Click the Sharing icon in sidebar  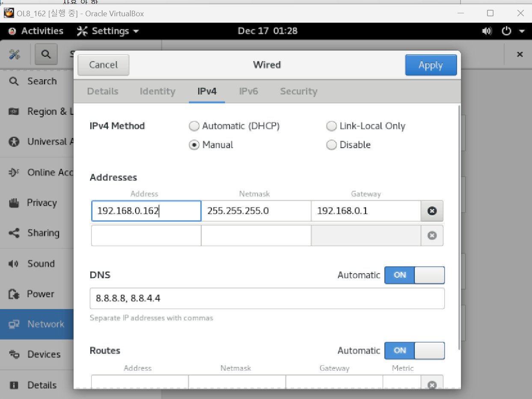(x=14, y=233)
